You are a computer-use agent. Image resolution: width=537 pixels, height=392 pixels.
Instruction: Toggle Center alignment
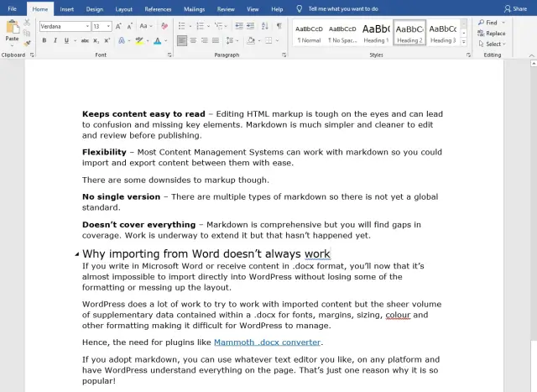pos(193,41)
